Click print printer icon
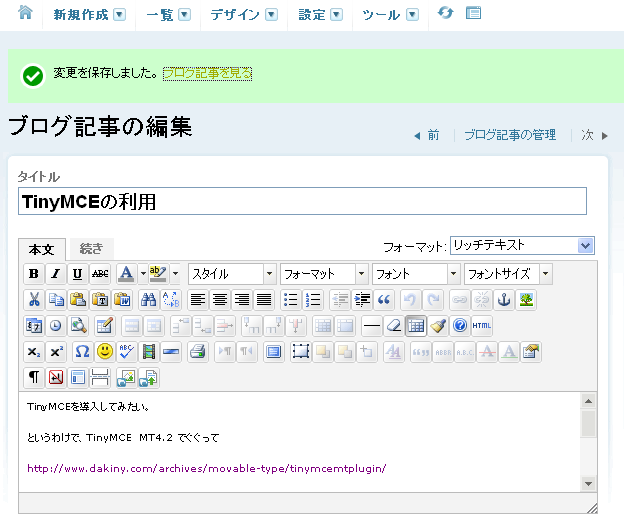The height and width of the screenshot is (523, 624). 198,352
